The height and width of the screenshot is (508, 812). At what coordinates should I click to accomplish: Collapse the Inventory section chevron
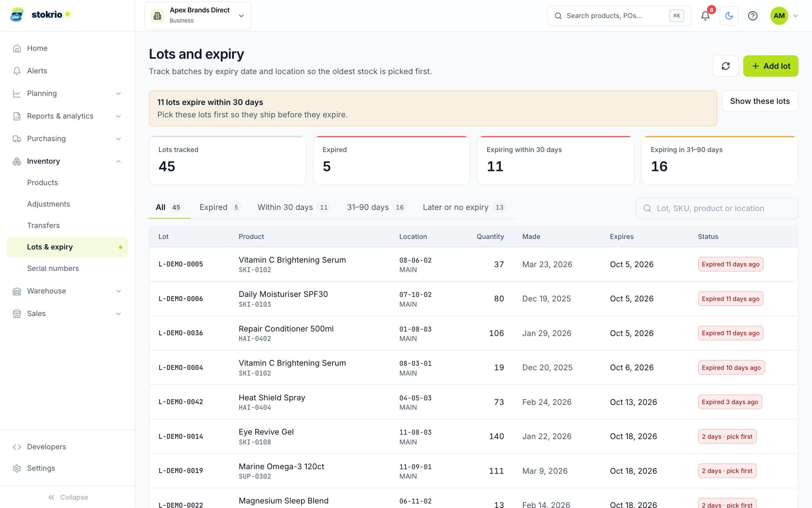(x=118, y=161)
